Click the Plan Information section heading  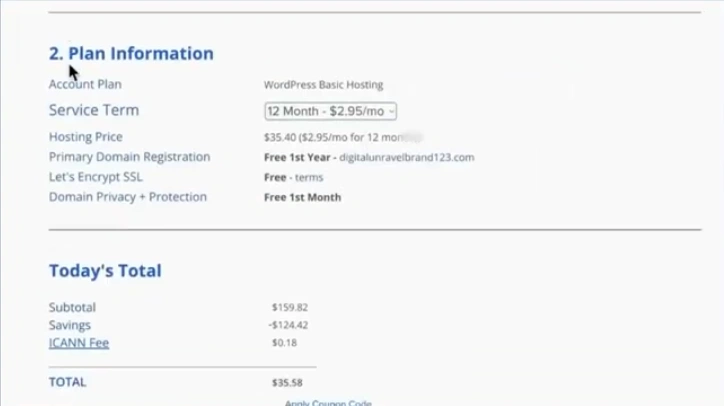(131, 54)
